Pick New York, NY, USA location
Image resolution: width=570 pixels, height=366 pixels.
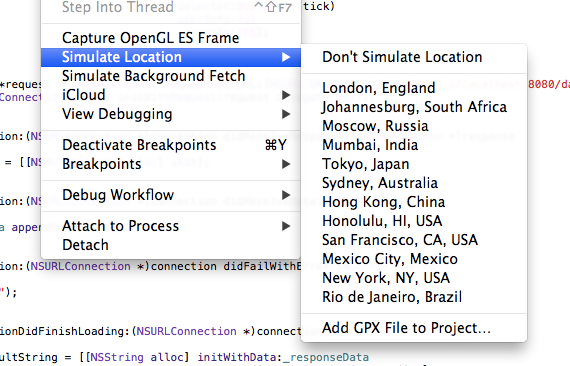(x=414, y=278)
